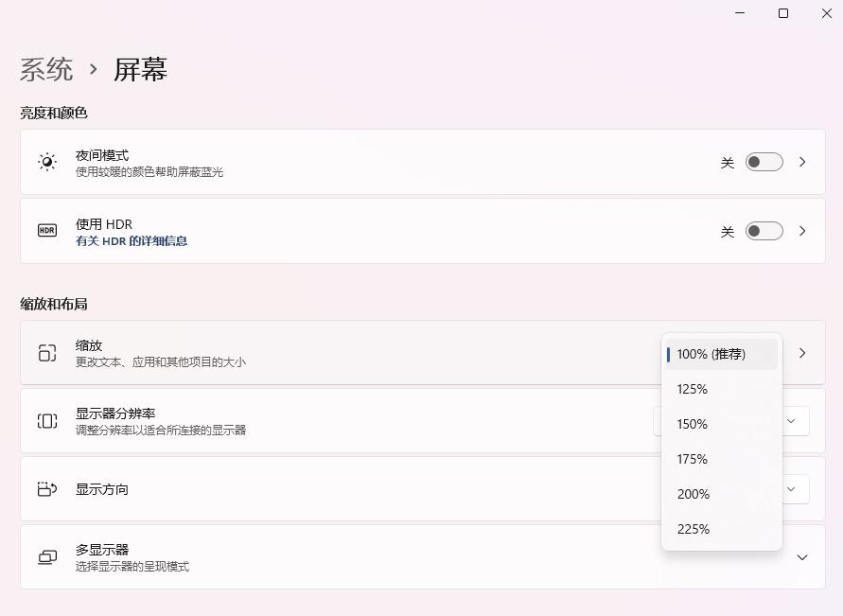
Task: Click the Night light (夜间模式) sun icon
Action: [47, 162]
